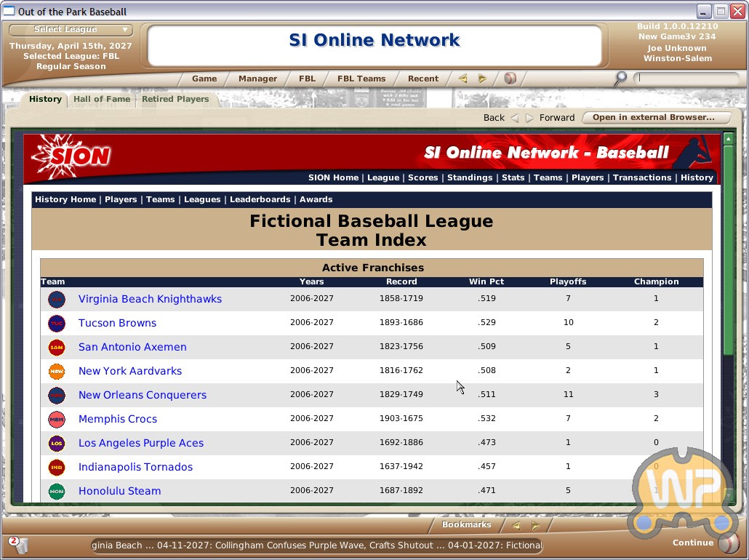Open the Select League dropdown
The height and width of the screenshot is (560, 749).
point(71,30)
